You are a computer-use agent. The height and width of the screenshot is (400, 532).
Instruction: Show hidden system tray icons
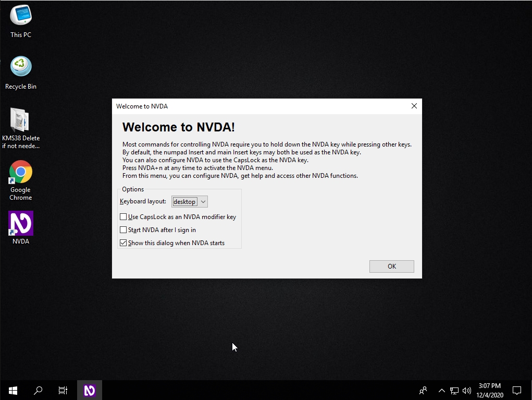(442, 391)
